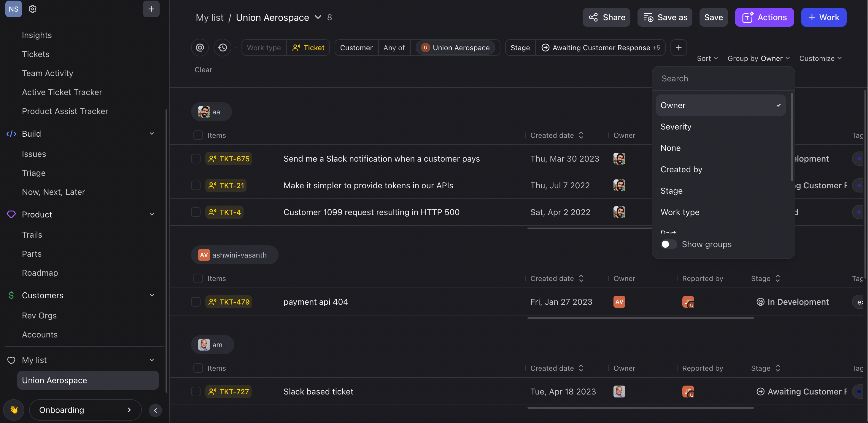868x423 pixels.
Task: Choose Severity in the group-by menu
Action: coord(675,127)
